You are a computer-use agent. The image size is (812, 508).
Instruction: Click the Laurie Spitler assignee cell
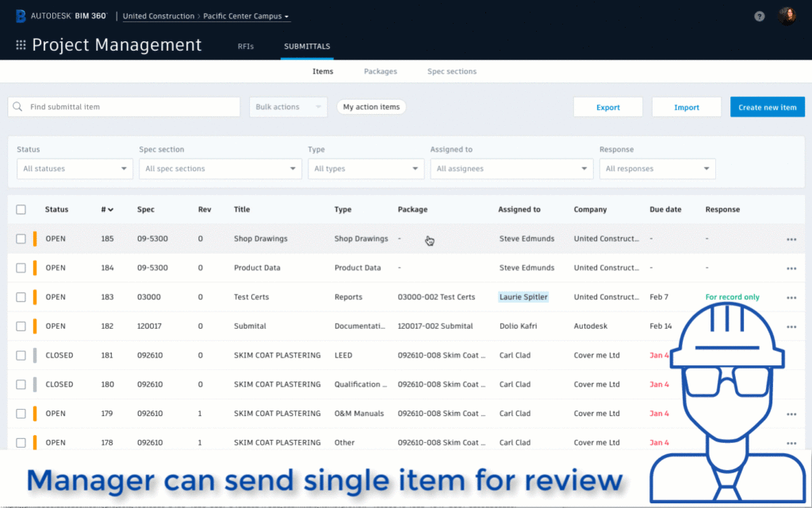(523, 297)
